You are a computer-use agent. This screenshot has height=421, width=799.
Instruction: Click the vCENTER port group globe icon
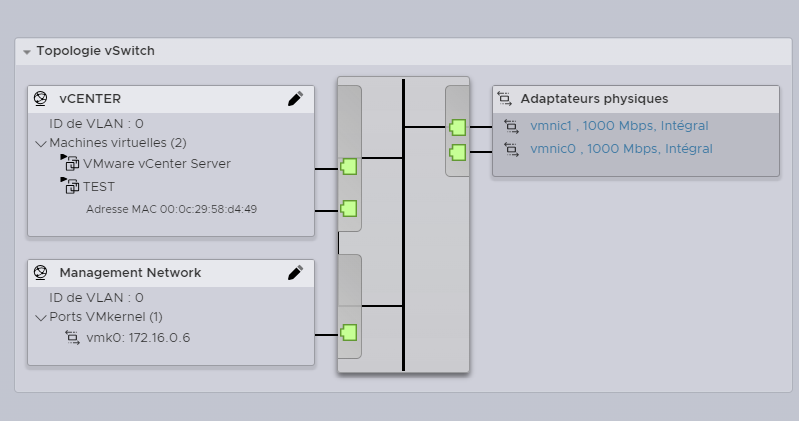[x=41, y=99]
